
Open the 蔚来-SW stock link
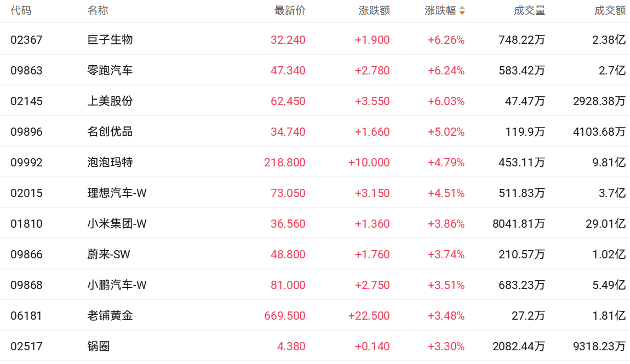pos(108,255)
